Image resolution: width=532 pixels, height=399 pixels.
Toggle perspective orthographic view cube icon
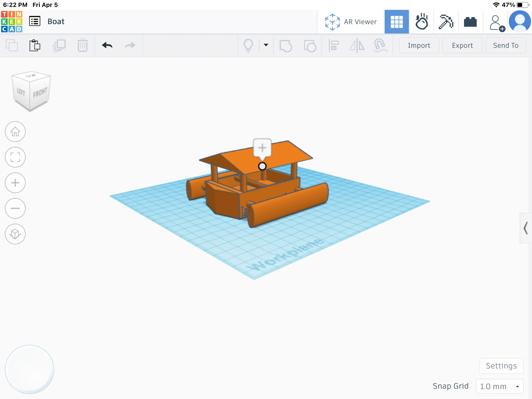tap(15, 234)
